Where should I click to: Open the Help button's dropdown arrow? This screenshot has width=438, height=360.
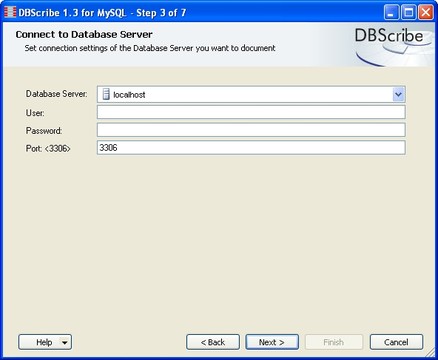65,342
